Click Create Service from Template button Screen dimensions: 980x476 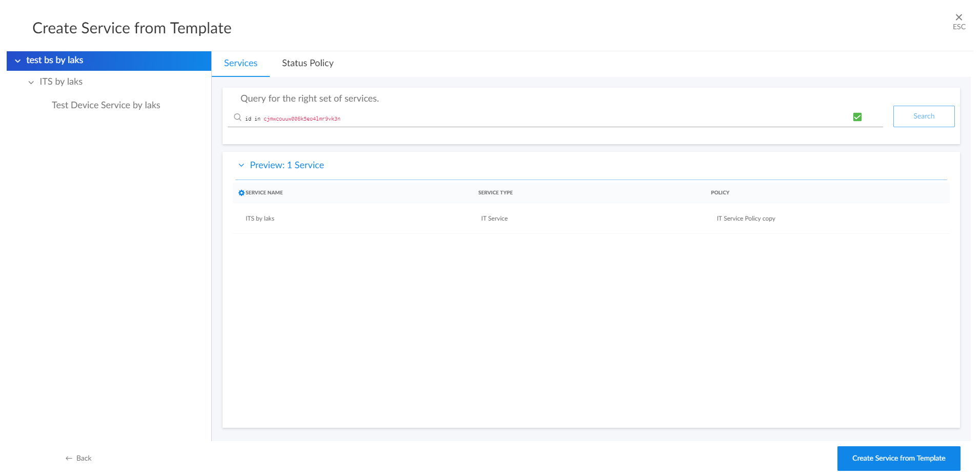pos(898,459)
